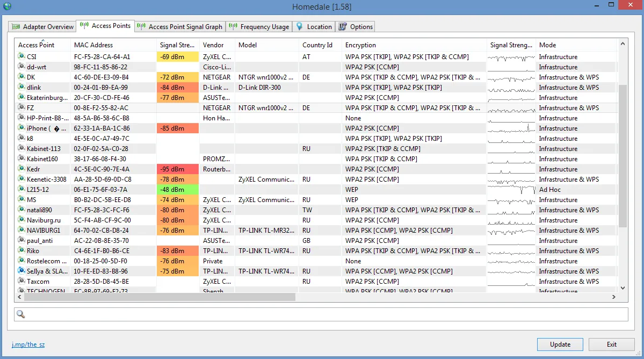Click the Update button
Screen dimensions: 644x359
pyautogui.click(x=560, y=344)
